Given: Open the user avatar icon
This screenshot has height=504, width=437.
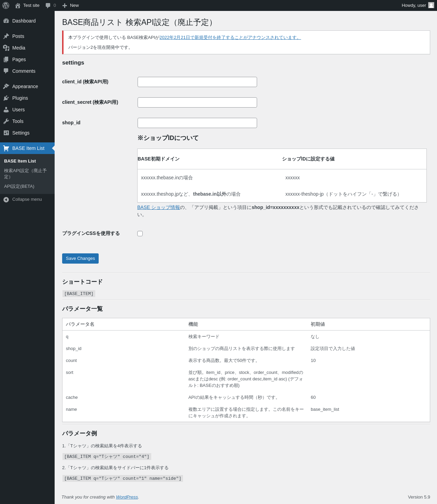Looking at the screenshot, I should tap(431, 5).
